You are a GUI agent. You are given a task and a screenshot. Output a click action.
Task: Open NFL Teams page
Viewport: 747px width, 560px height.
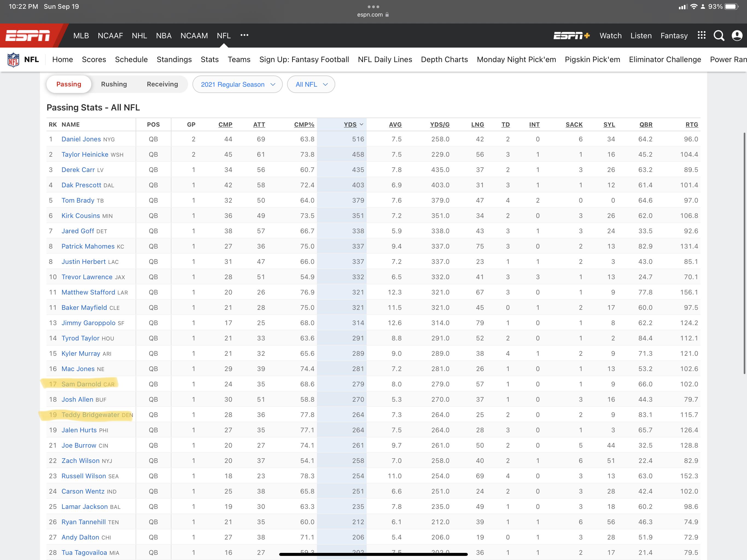point(239,59)
